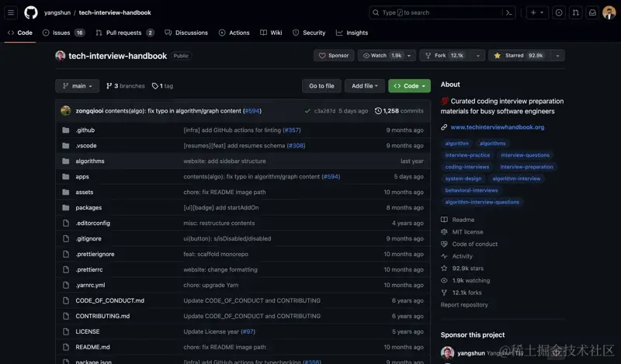
Task: Expand the Fork options dropdown arrow
Action: tap(478, 55)
